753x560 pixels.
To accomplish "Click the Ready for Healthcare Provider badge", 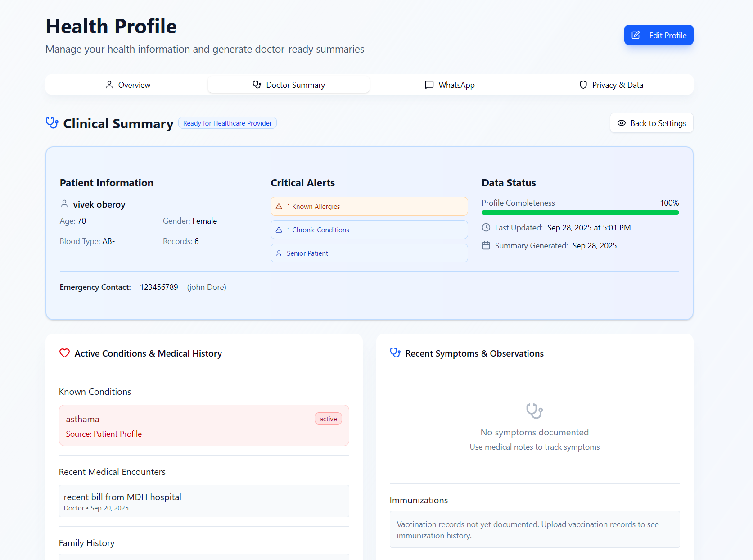I will click(x=227, y=123).
